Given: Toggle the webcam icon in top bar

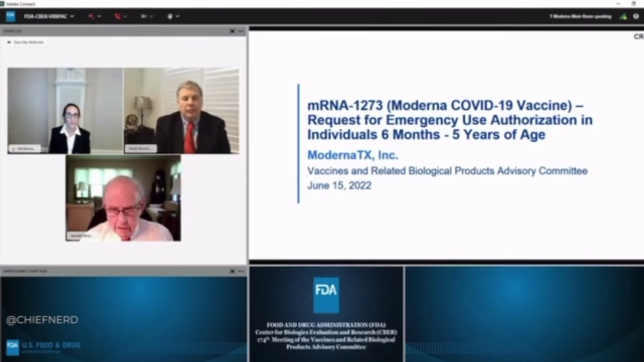Looking at the screenshot, I should click(143, 16).
